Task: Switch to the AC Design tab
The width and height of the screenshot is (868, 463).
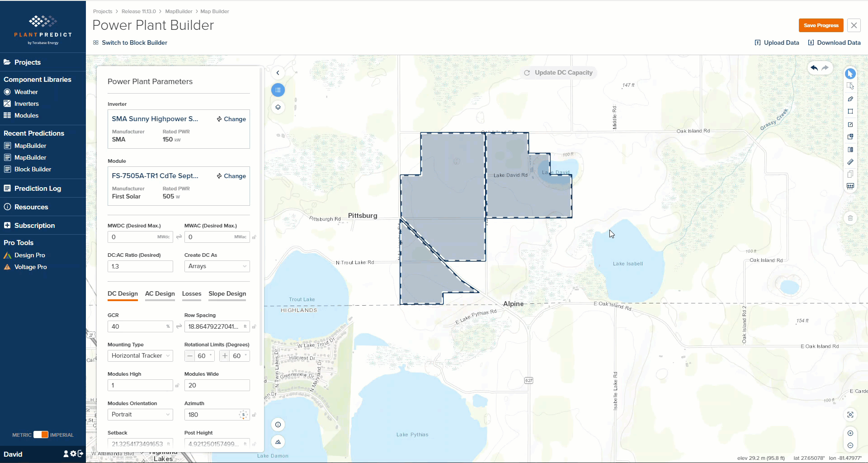Action: coord(160,293)
